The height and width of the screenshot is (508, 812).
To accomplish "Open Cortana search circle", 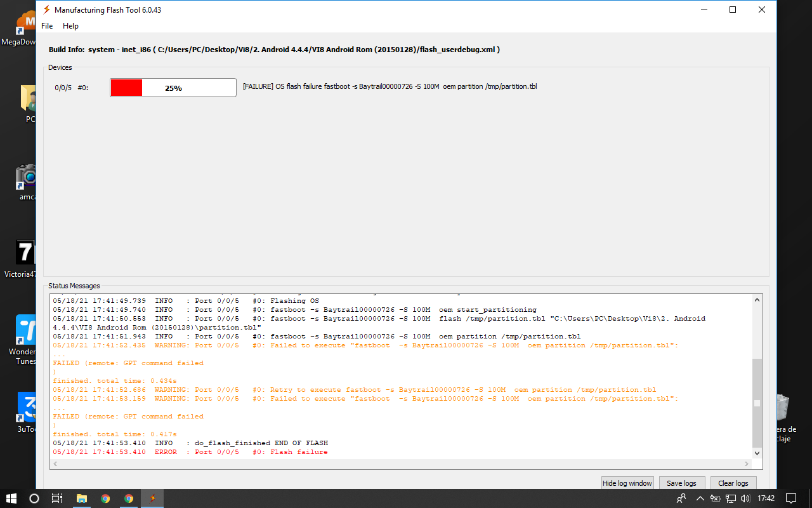I will (34, 498).
